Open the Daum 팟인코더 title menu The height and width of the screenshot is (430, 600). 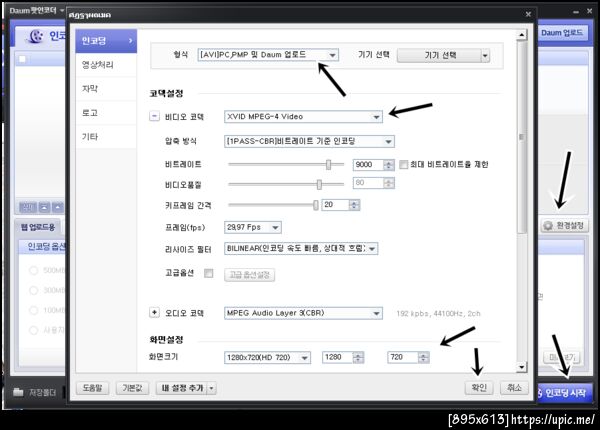pos(37,11)
